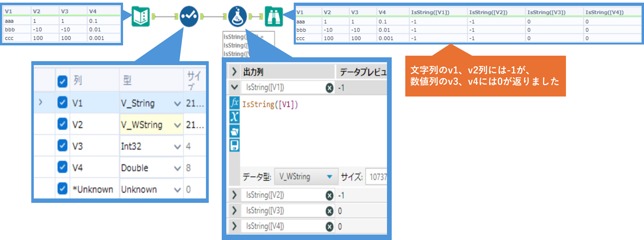Open the X columns and constants icon
This screenshot has width=644, height=240.
[x=234, y=117]
